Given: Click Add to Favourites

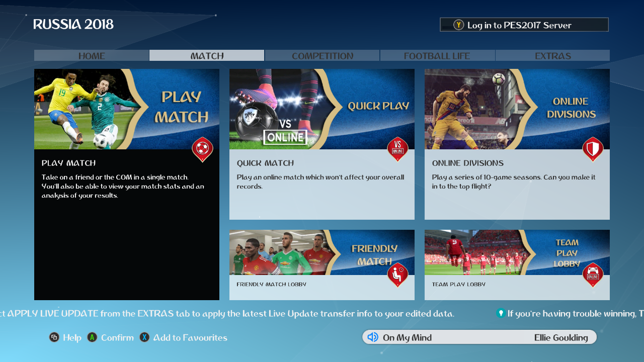Looking at the screenshot, I should click(190, 338).
